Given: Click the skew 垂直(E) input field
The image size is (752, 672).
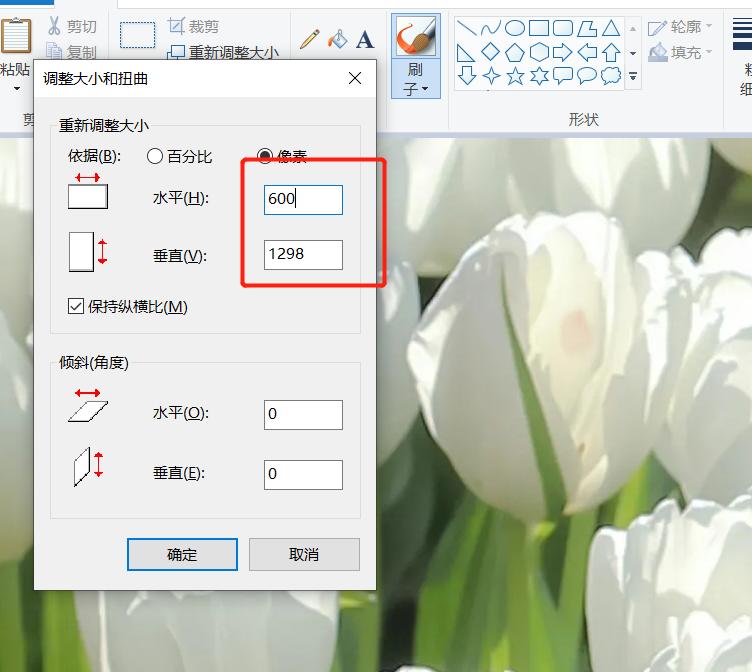Looking at the screenshot, I should (x=303, y=474).
